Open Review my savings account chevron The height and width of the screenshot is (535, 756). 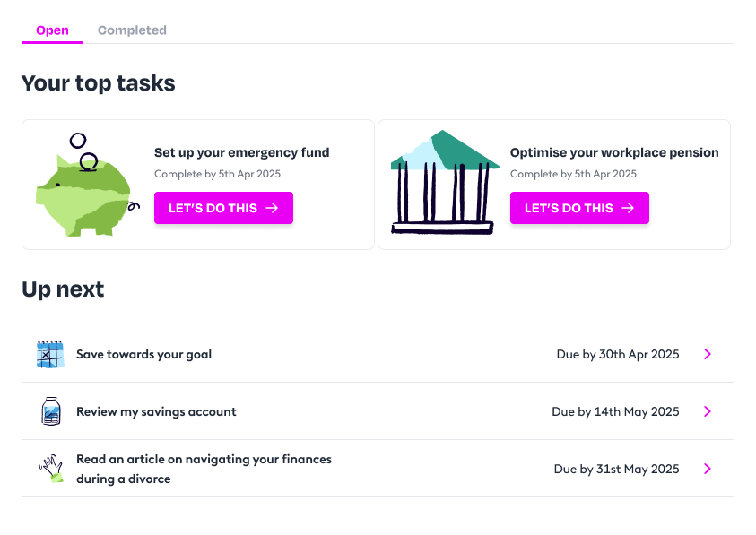tap(708, 411)
